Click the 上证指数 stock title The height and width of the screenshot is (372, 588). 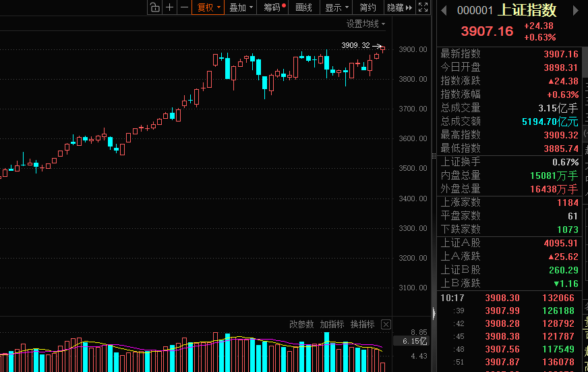[x=527, y=10]
